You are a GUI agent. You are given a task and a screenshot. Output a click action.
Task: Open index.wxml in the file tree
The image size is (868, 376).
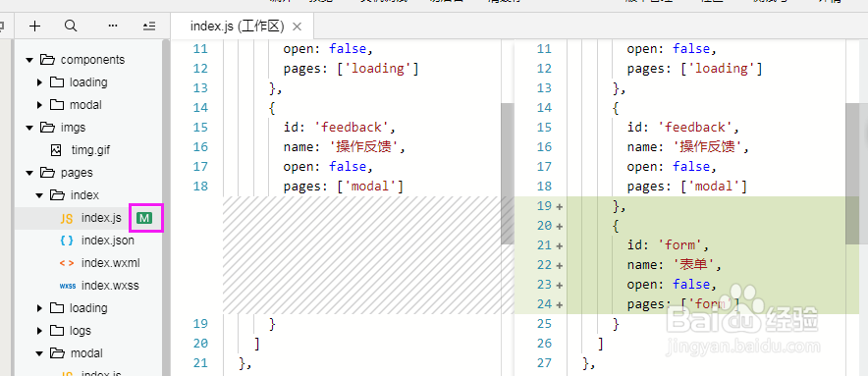click(x=110, y=263)
